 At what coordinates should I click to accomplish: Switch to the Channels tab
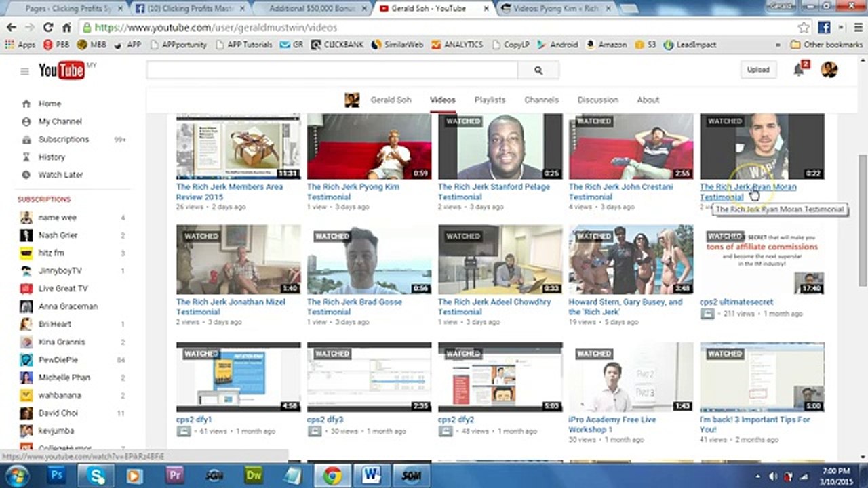[541, 100]
